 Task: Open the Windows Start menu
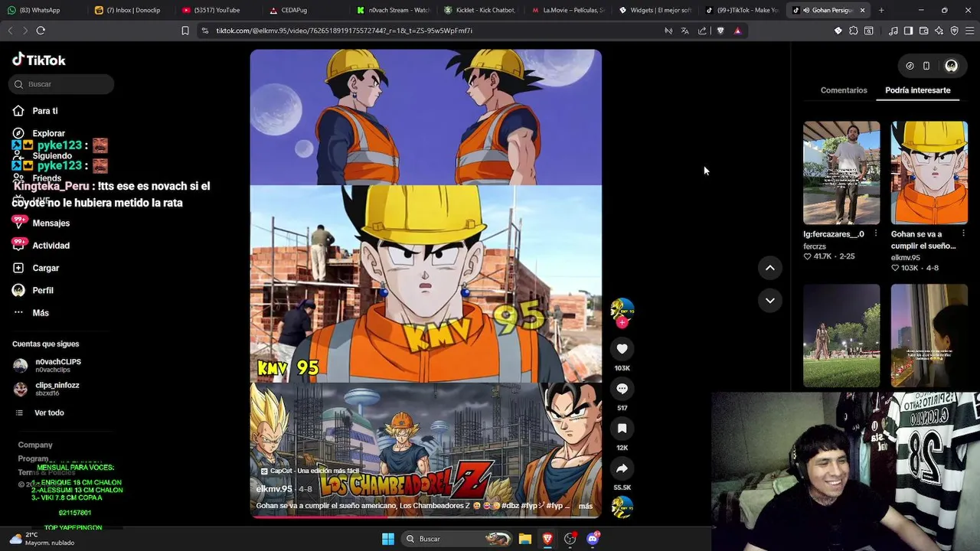coord(387,539)
